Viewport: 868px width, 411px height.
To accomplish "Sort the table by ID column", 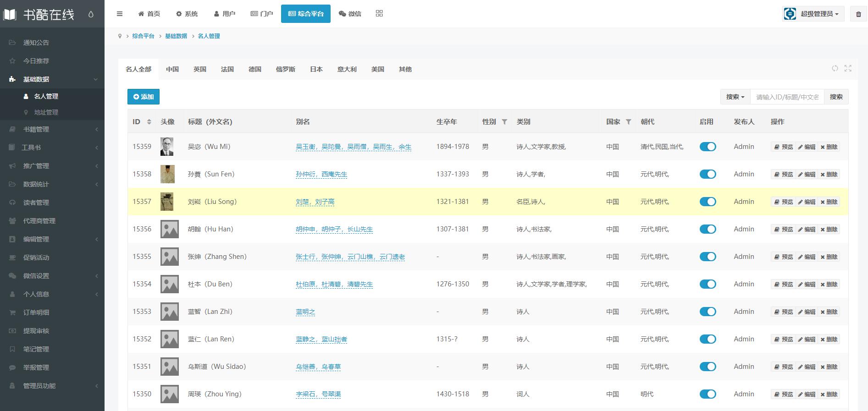I will (149, 122).
